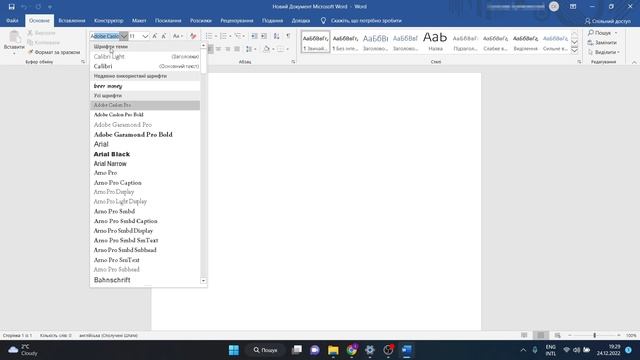Click the numbered list icon
This screenshot has height=360, width=640.
[x=223, y=36]
